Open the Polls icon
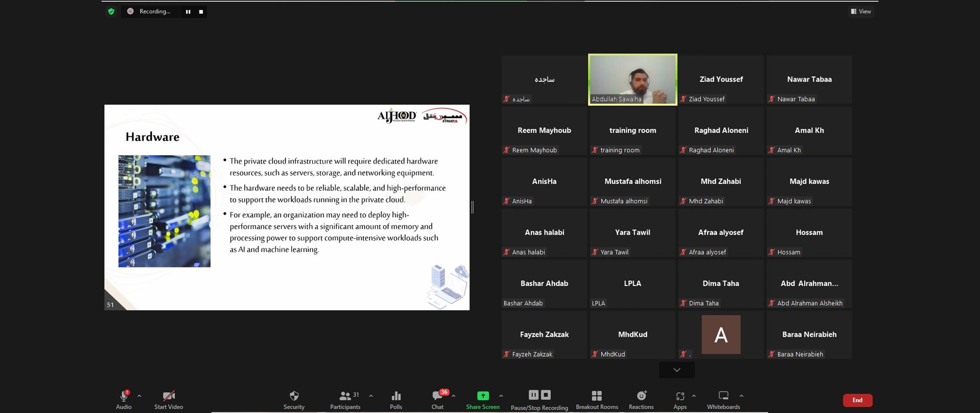 coord(396,399)
